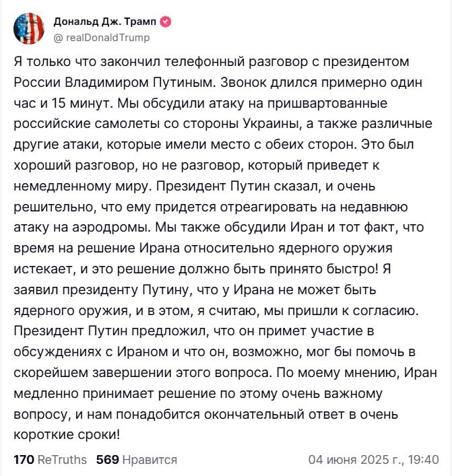Screen dimensions: 452x476
Task: Click the phrase 'Владимиром Путиным' in the post
Action: pyautogui.click(x=140, y=83)
